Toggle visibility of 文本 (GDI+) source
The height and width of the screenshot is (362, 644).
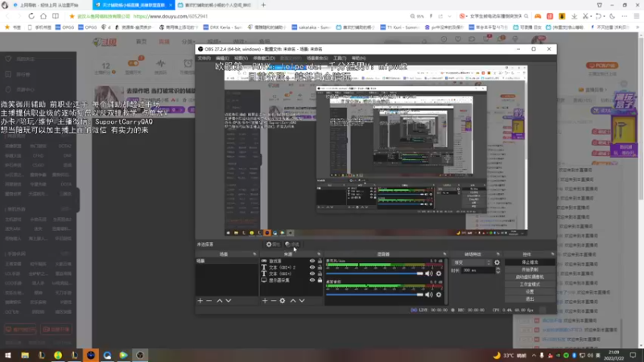click(x=312, y=274)
